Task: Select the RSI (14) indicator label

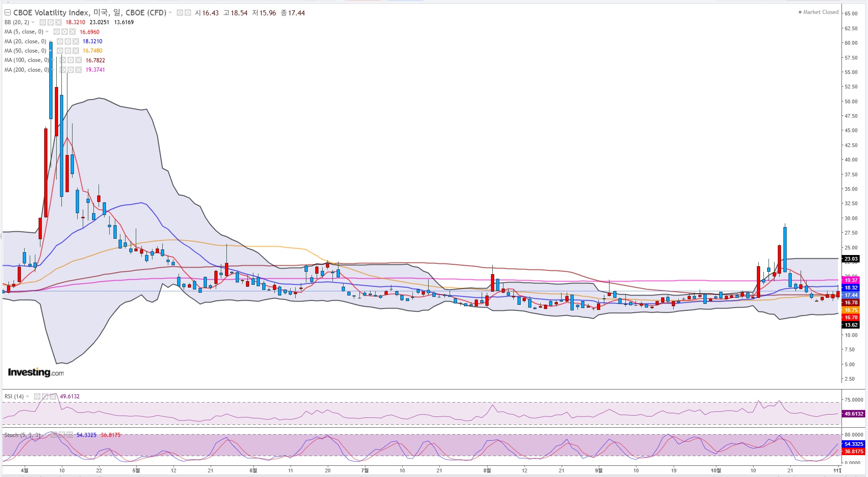Action: point(14,396)
